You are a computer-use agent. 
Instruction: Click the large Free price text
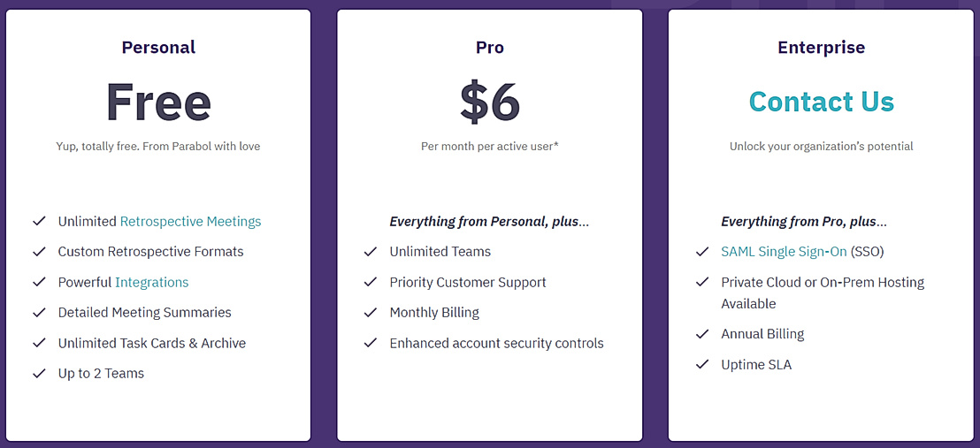(x=158, y=103)
